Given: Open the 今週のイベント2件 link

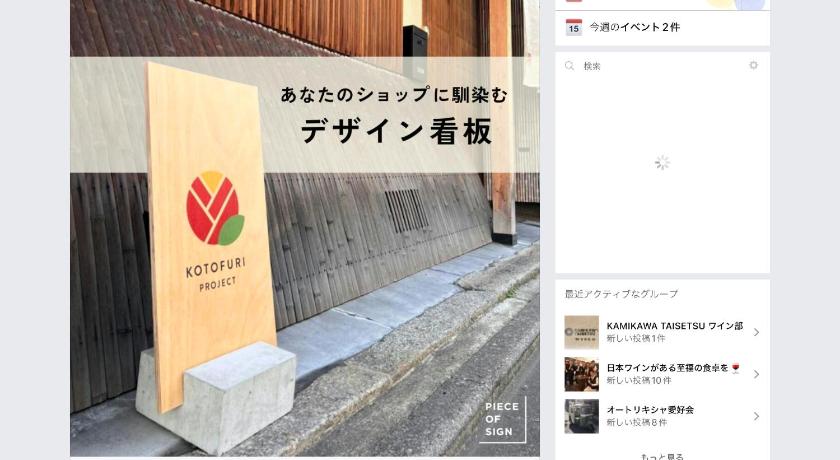Looking at the screenshot, I should pyautogui.click(x=634, y=27).
